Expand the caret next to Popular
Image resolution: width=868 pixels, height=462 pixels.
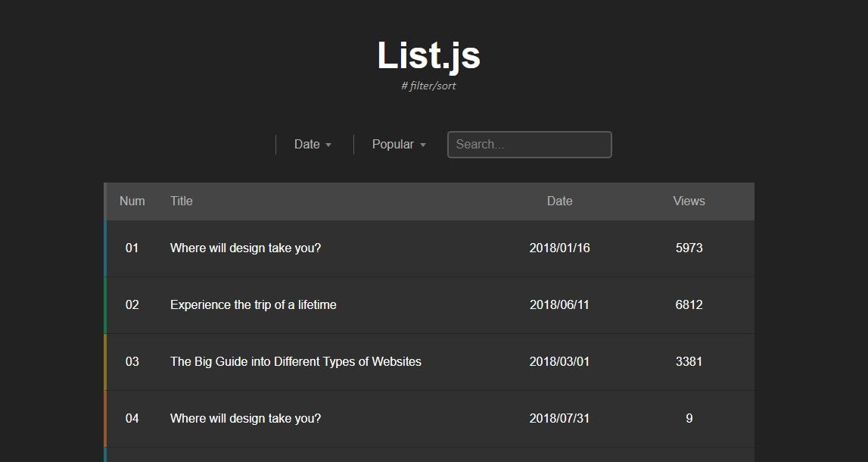click(423, 145)
